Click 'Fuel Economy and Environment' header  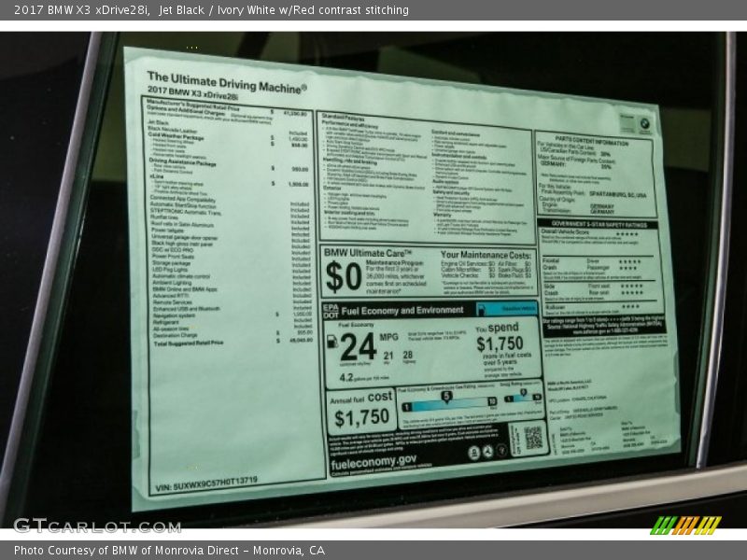click(x=402, y=311)
